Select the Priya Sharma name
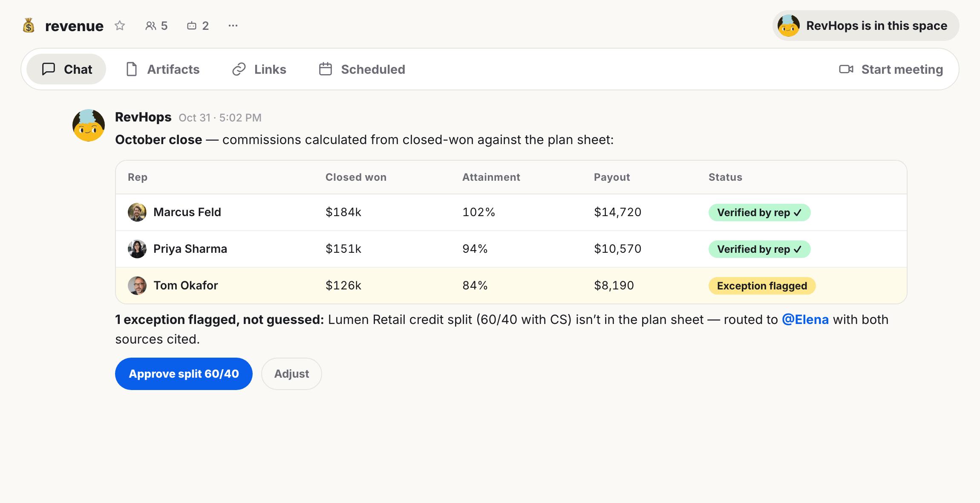 click(190, 249)
